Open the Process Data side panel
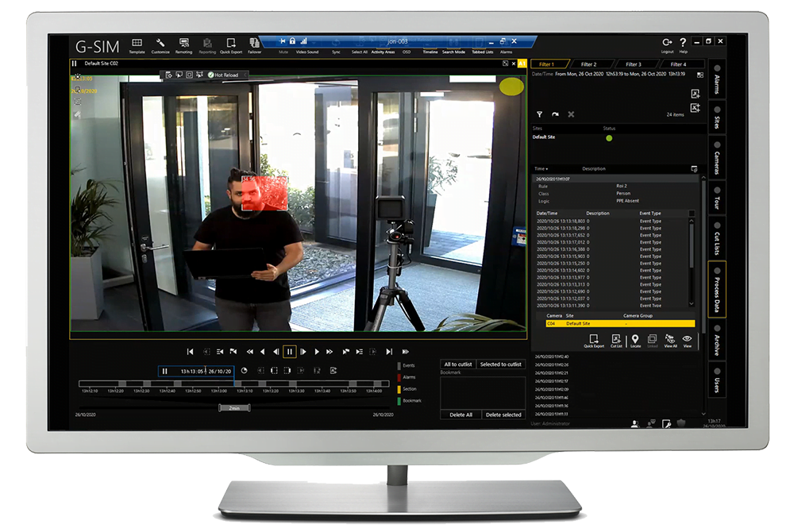Viewport: 794px width, 532px height. click(x=718, y=289)
